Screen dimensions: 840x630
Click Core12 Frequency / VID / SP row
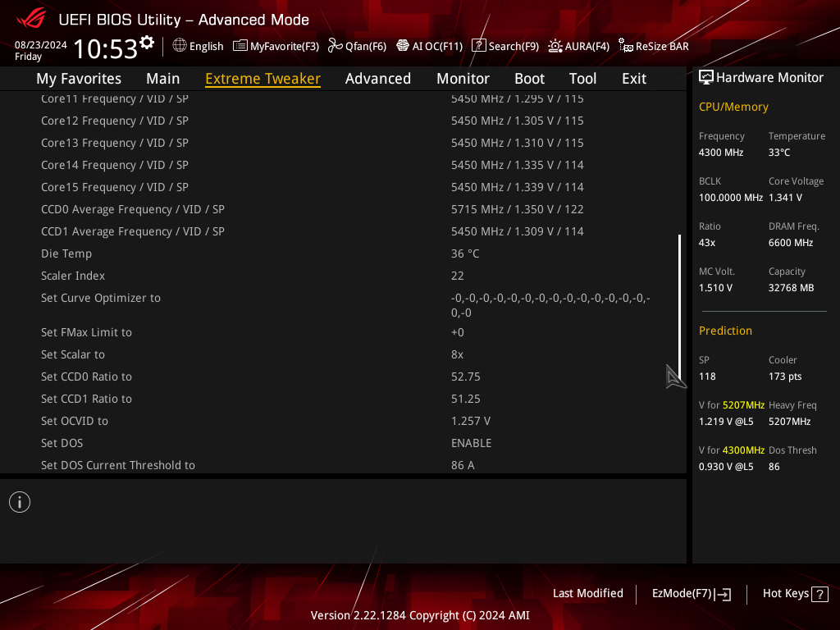(x=343, y=121)
